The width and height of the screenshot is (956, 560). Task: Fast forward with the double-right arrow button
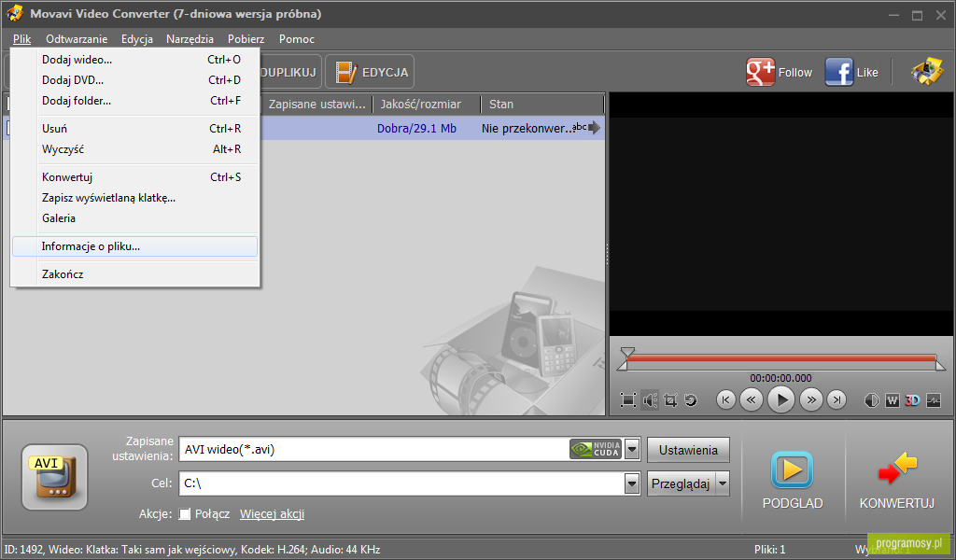(811, 399)
